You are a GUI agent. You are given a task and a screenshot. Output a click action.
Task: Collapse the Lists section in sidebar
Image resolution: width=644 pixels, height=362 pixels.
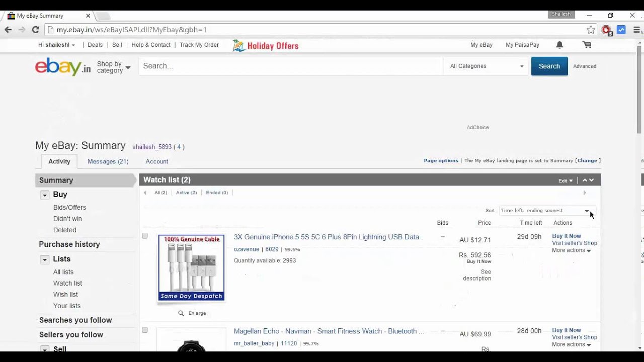tap(44, 259)
